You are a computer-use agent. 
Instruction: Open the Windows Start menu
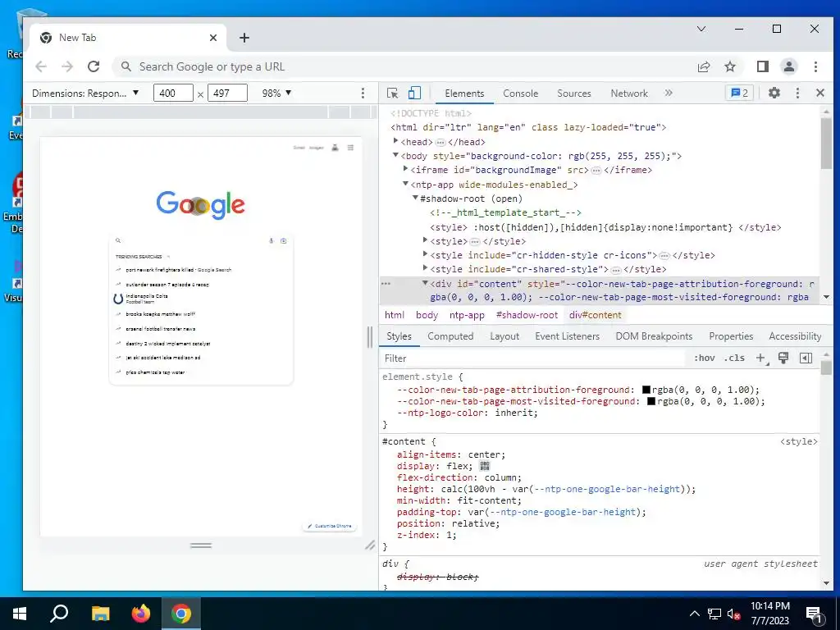click(x=20, y=614)
